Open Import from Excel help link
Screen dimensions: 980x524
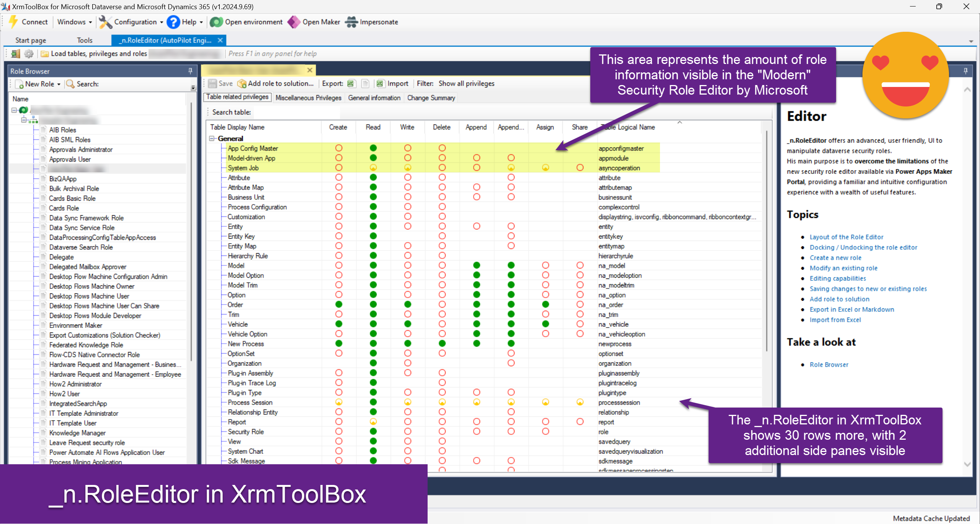click(x=835, y=319)
